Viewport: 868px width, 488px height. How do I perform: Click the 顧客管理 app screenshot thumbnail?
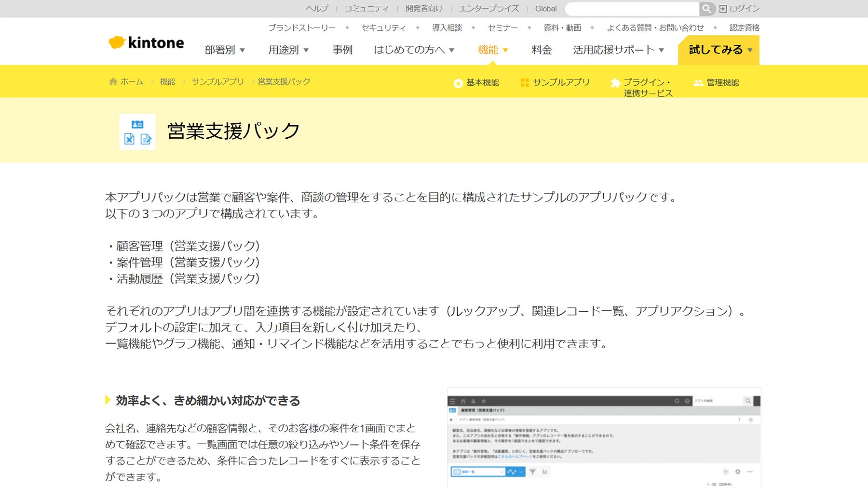pos(604,438)
